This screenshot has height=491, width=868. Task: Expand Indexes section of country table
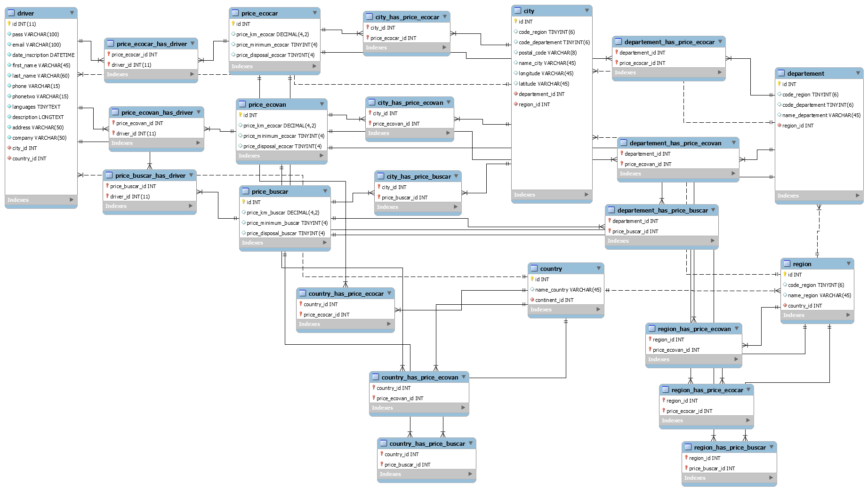[598, 309]
